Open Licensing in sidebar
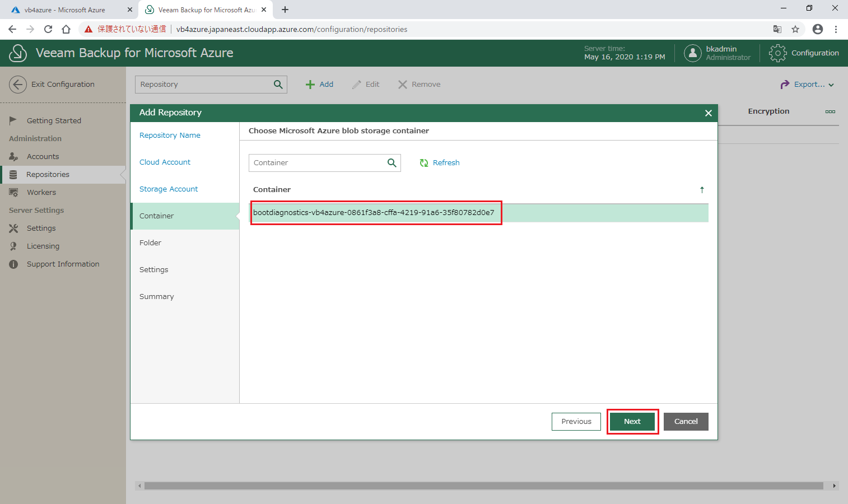 coord(43,246)
